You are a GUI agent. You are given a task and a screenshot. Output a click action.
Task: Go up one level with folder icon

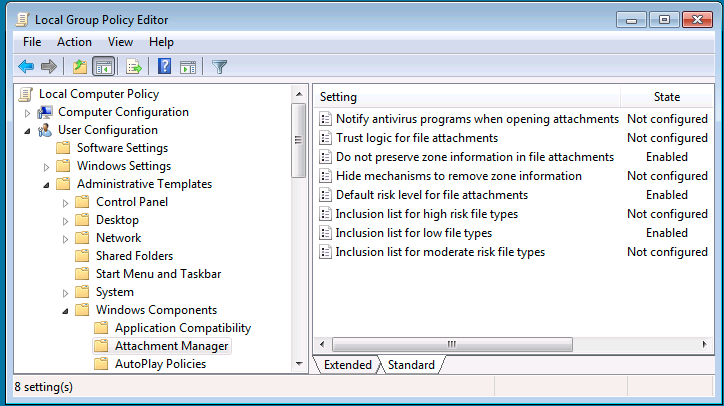coord(80,67)
